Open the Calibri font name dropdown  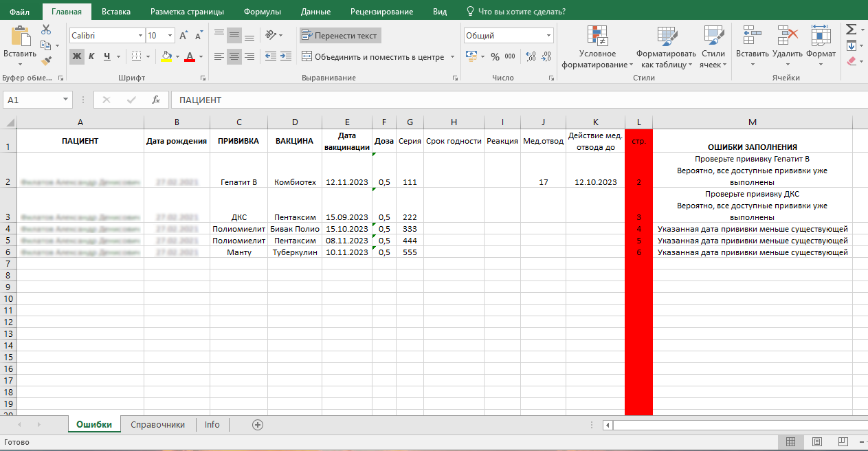140,36
